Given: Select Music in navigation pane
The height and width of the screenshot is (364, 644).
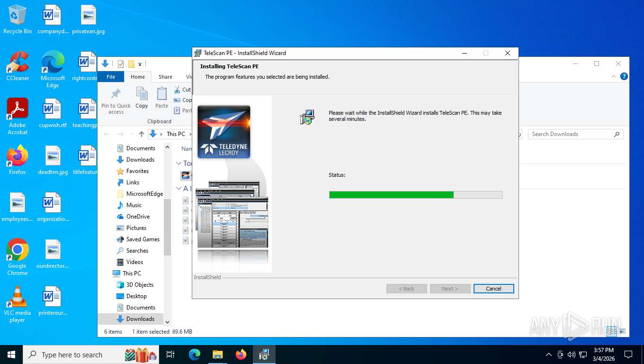Looking at the screenshot, I should [134, 205].
